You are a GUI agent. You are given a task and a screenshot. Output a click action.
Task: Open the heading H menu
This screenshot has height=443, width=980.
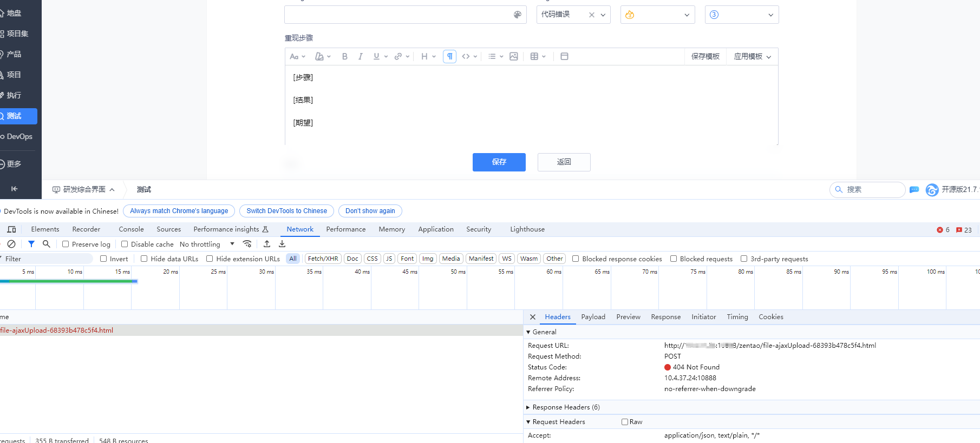pyautogui.click(x=428, y=56)
